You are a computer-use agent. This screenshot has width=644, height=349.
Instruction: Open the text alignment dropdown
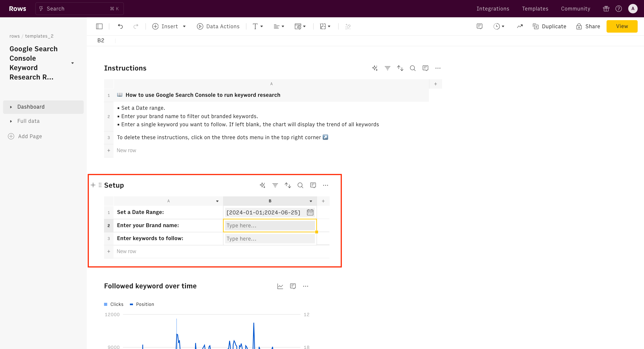(x=279, y=26)
